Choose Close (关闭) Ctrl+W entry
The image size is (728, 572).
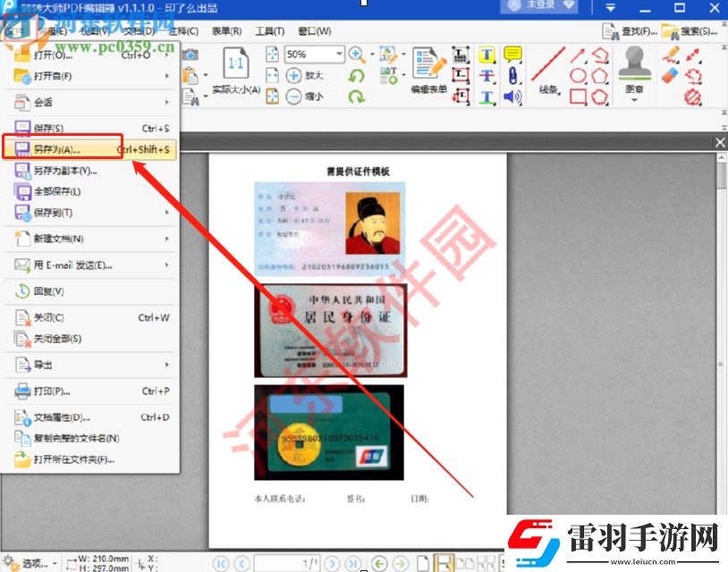coord(89,318)
